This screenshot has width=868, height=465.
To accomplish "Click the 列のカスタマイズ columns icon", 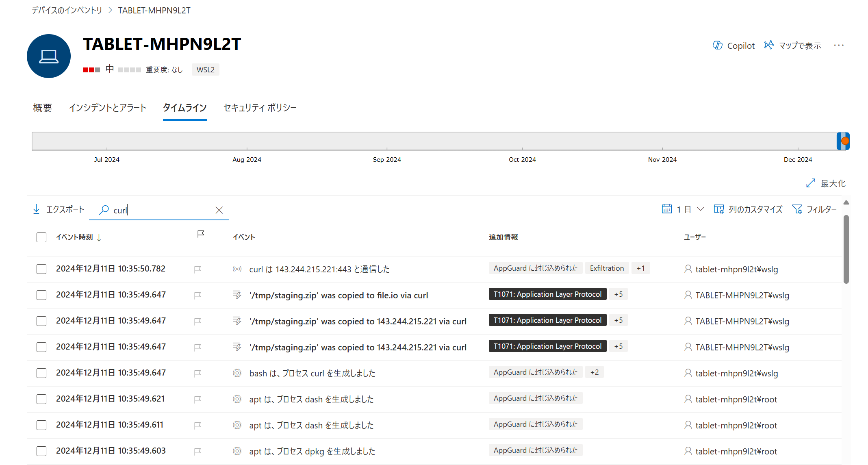I will click(718, 209).
